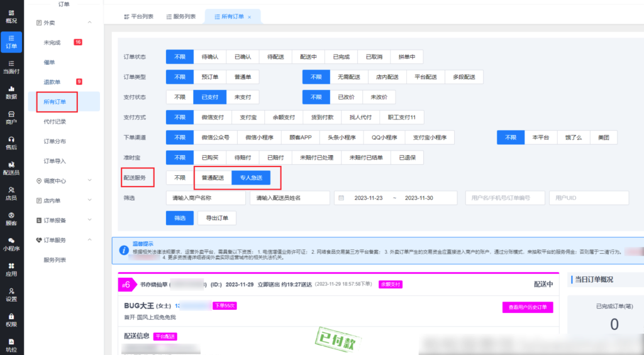Open the 小程序 mini-program sidebar icon
Image resolution: width=644 pixels, height=355 pixels.
tap(11, 244)
